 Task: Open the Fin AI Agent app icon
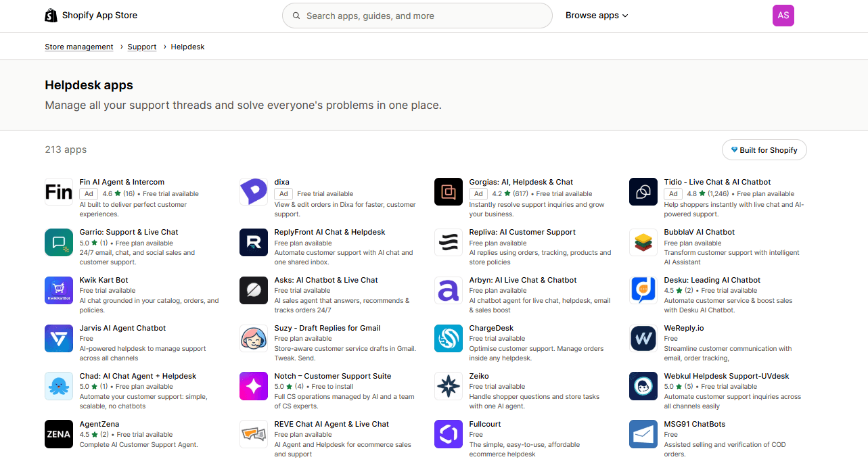click(x=59, y=192)
